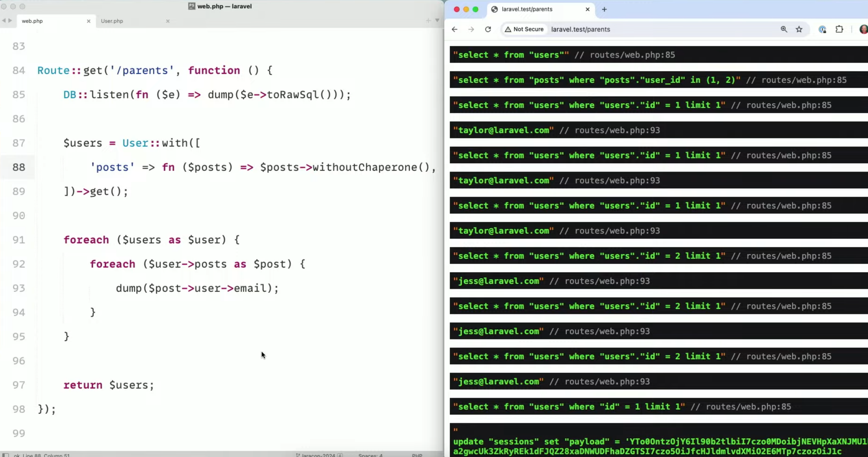Click Chrome's forward navigation arrow

click(x=471, y=29)
